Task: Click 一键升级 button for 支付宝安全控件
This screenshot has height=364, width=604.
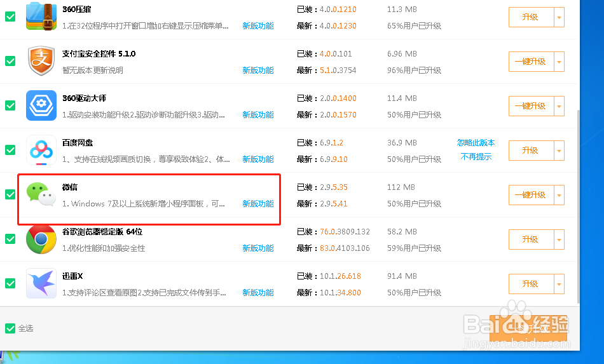Action: 531,62
